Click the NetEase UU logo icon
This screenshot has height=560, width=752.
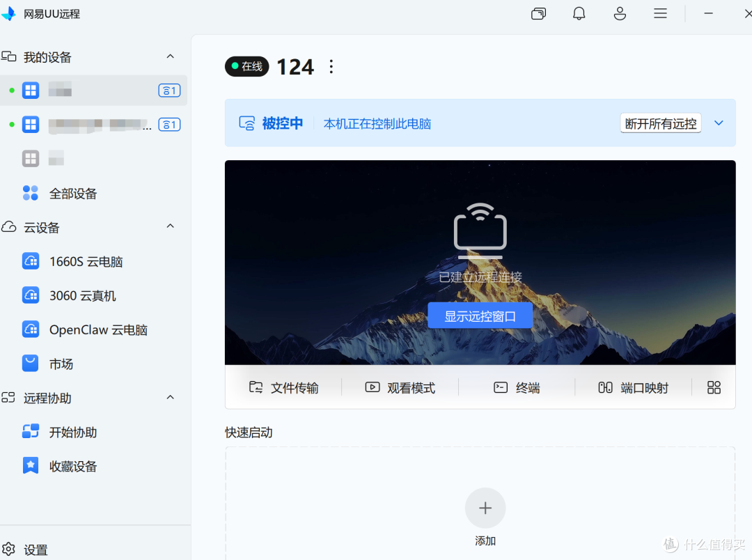(8, 13)
